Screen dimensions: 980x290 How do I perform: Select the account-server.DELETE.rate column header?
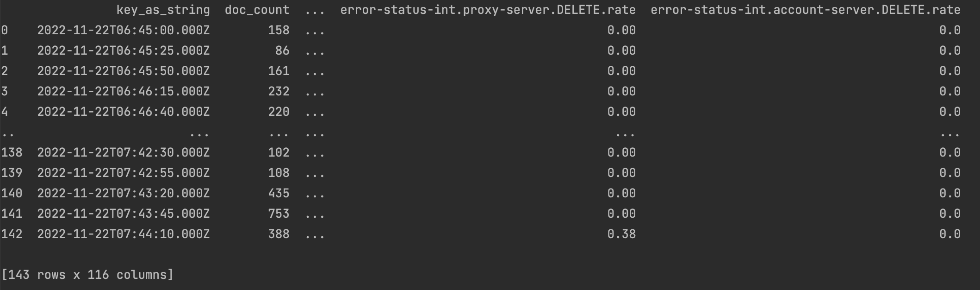click(805, 10)
